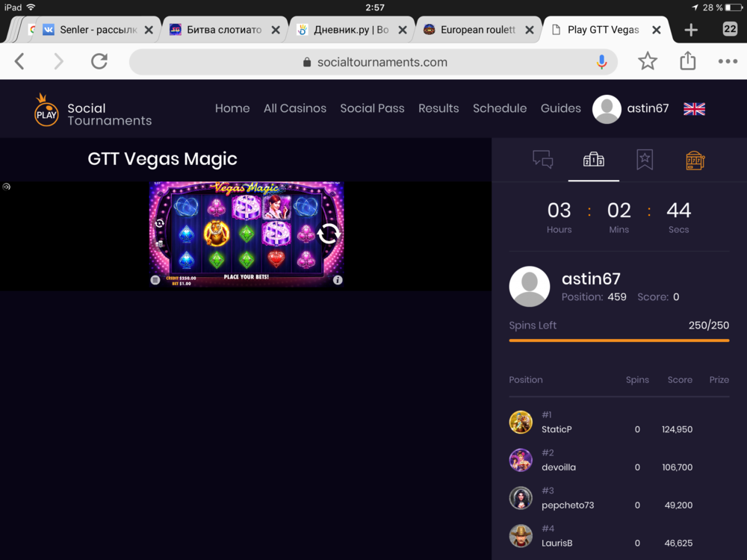This screenshot has width=747, height=560.
Task: Open the Guides page
Action: pos(561,108)
